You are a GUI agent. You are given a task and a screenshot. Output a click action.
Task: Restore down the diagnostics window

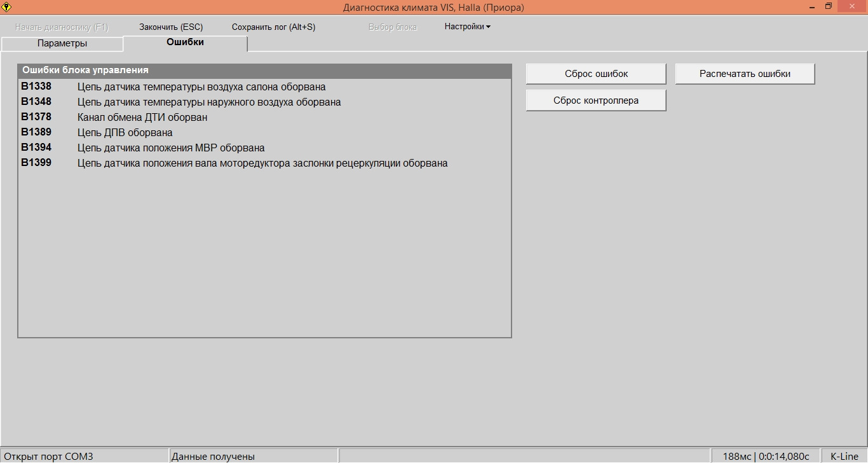click(829, 6)
